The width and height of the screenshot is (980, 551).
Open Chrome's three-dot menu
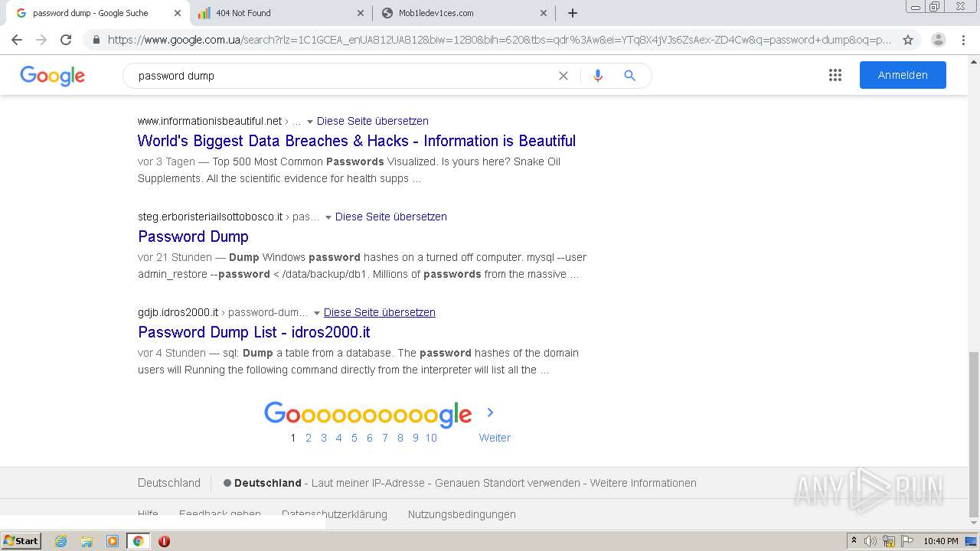[963, 40]
